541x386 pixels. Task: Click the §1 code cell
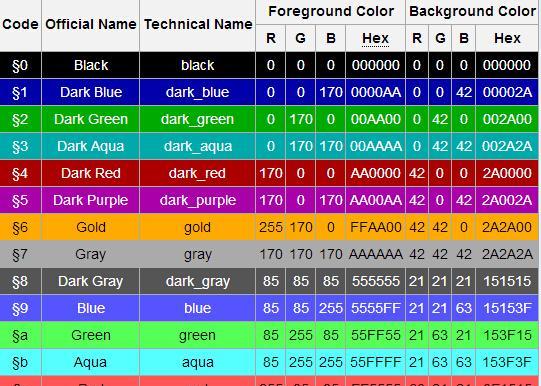click(20, 92)
